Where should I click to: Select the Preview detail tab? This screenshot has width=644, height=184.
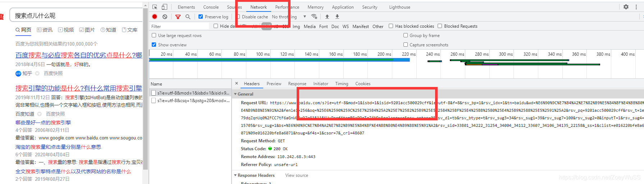pyautogui.click(x=274, y=84)
